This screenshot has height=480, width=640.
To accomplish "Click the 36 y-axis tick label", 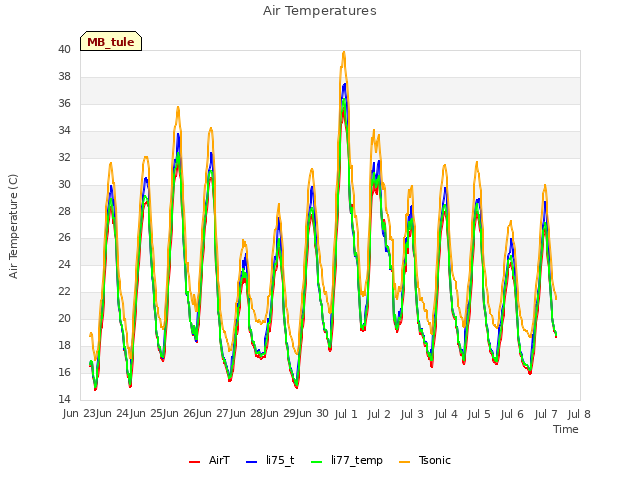I will (x=64, y=103).
